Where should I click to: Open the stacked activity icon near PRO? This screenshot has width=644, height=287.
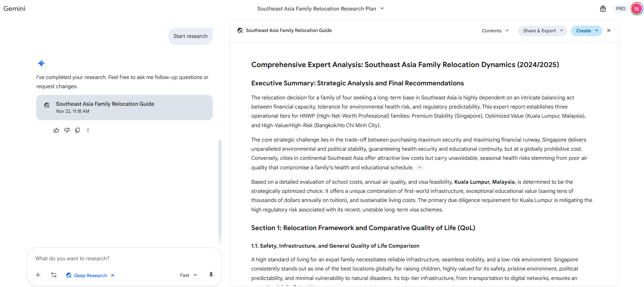pos(603,9)
